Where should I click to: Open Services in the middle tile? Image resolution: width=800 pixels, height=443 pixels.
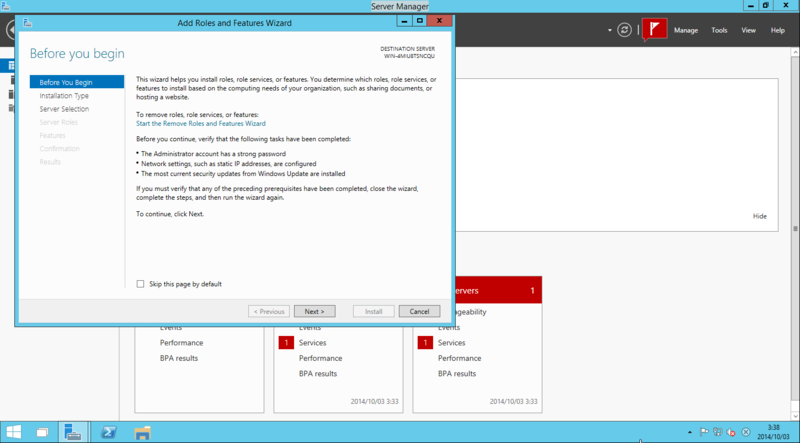[312, 342]
